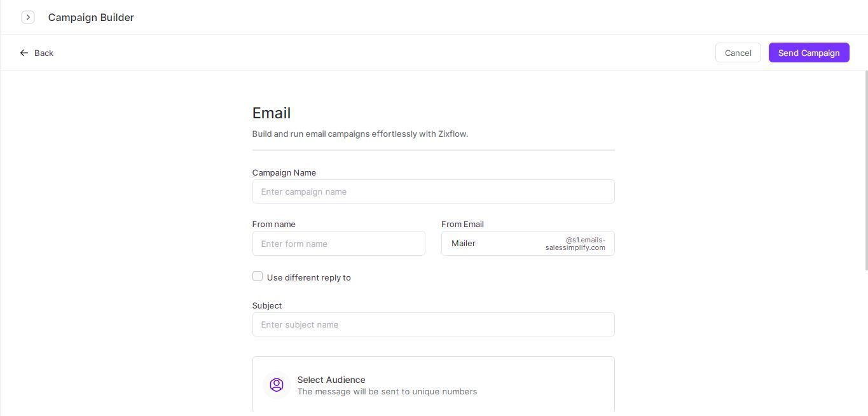The height and width of the screenshot is (416, 868).
Task: Click the "From Email" field label
Action: 462,224
